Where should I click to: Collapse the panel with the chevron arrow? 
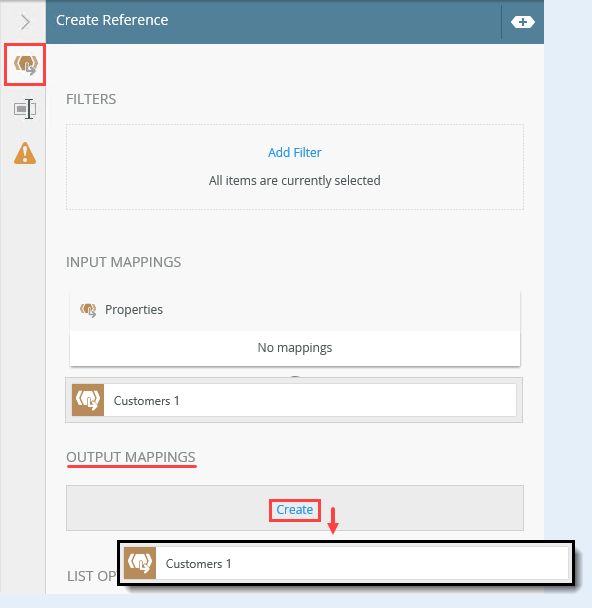tap(25, 22)
